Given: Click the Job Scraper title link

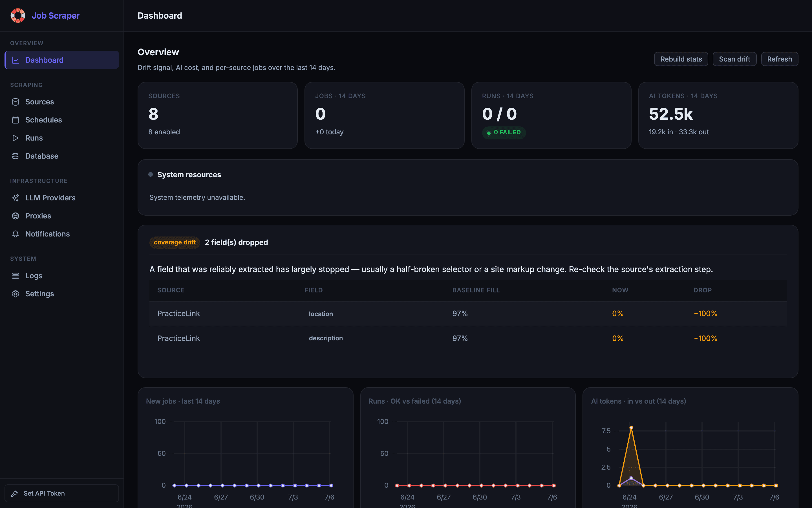Looking at the screenshot, I should pyautogui.click(x=55, y=16).
